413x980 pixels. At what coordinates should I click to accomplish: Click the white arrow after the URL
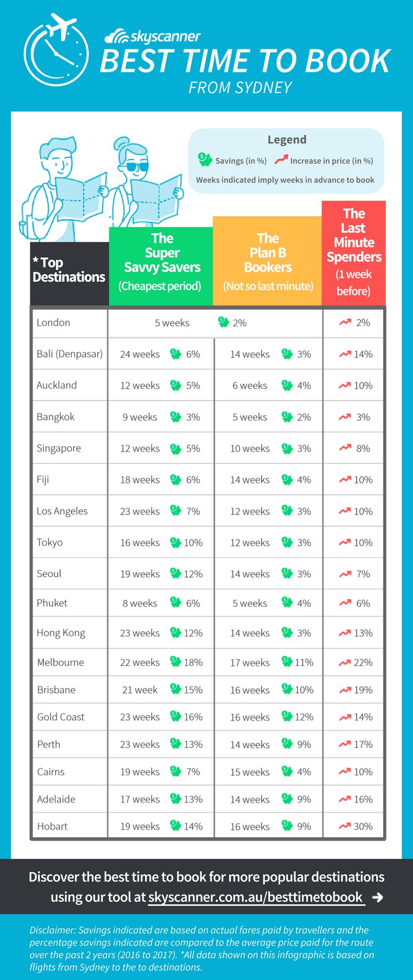tap(378, 897)
